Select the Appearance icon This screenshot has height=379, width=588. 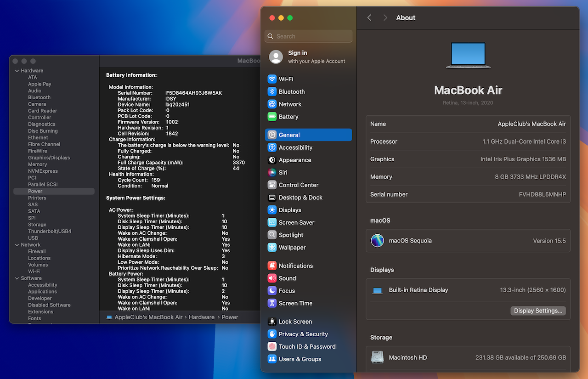click(272, 160)
